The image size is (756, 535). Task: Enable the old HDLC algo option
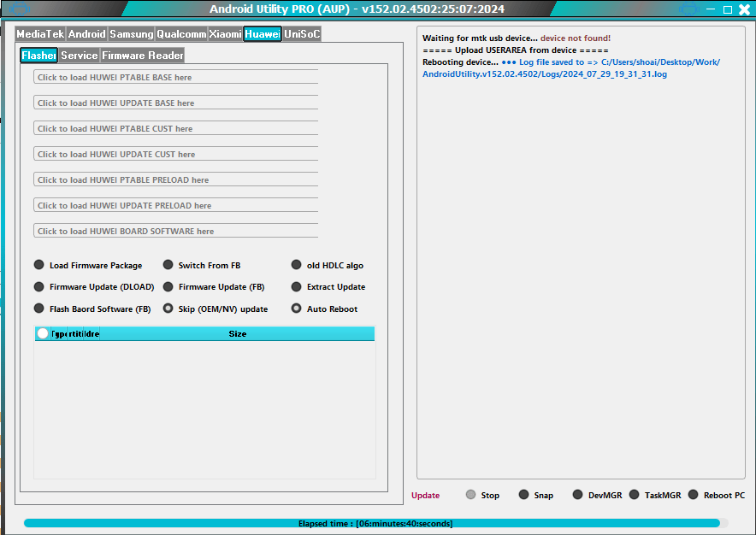[x=296, y=264]
